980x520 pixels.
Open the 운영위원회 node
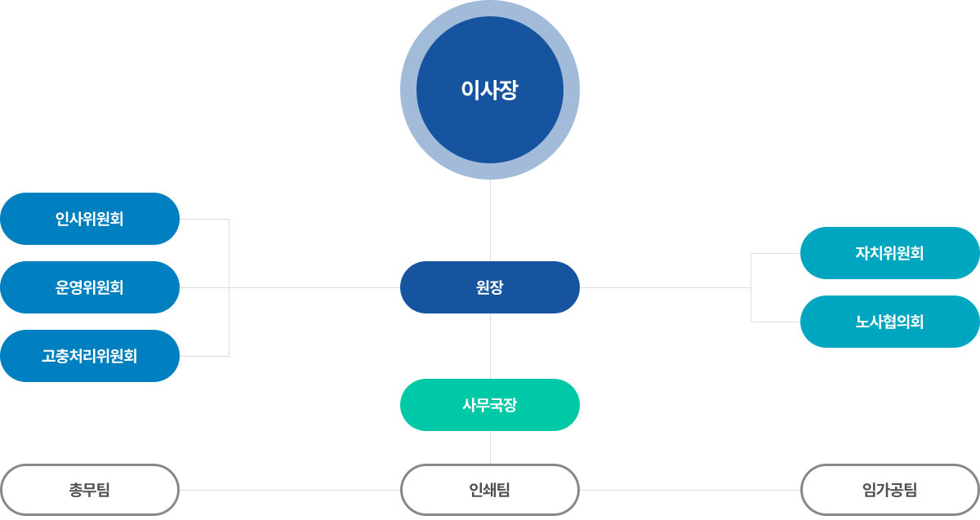pyautogui.click(x=90, y=287)
